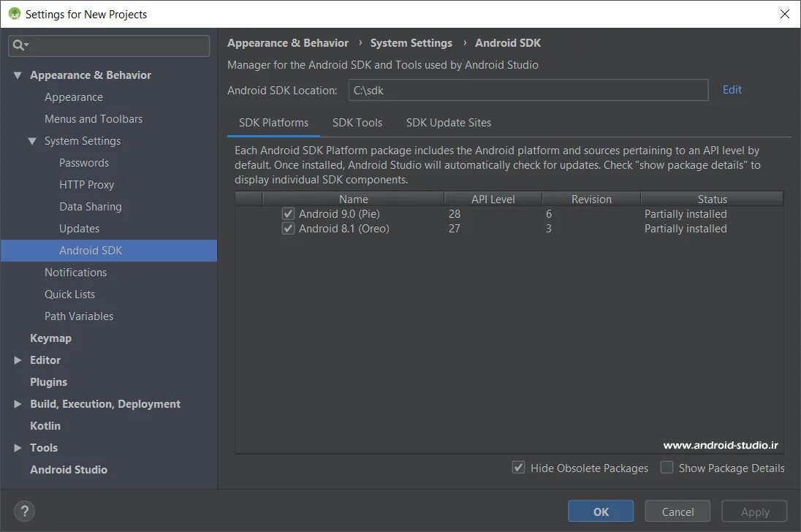Open help with the question mark button
This screenshot has width=801, height=532.
pos(25,511)
